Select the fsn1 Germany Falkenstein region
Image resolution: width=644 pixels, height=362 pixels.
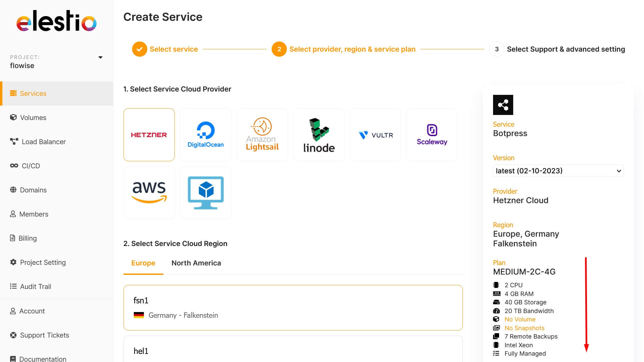(x=293, y=308)
